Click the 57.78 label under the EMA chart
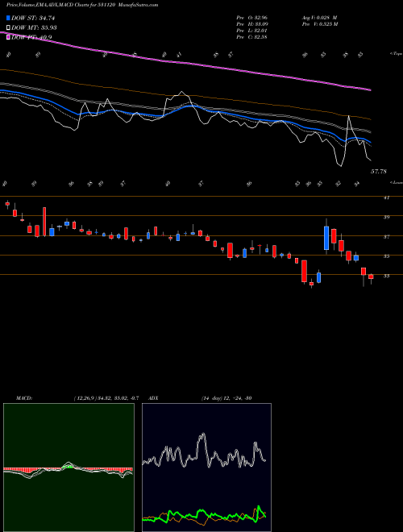 point(378,172)
